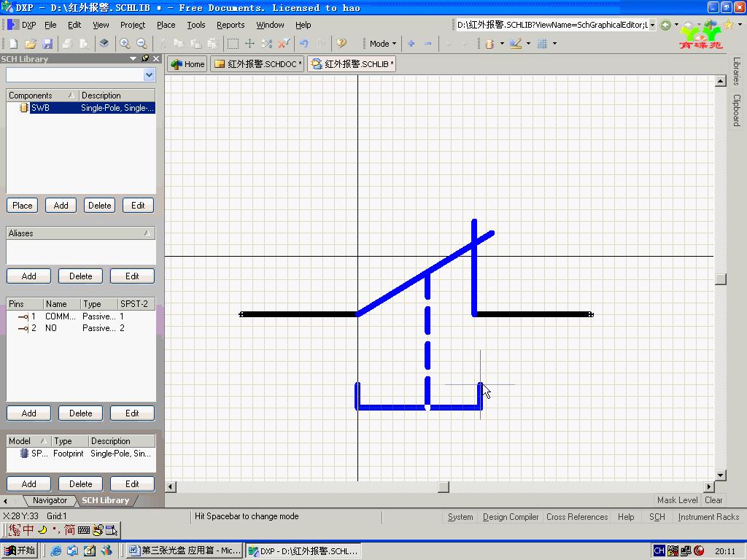
Task: Toggle IME simplified character mode (简)
Action: pyautogui.click(x=69, y=530)
